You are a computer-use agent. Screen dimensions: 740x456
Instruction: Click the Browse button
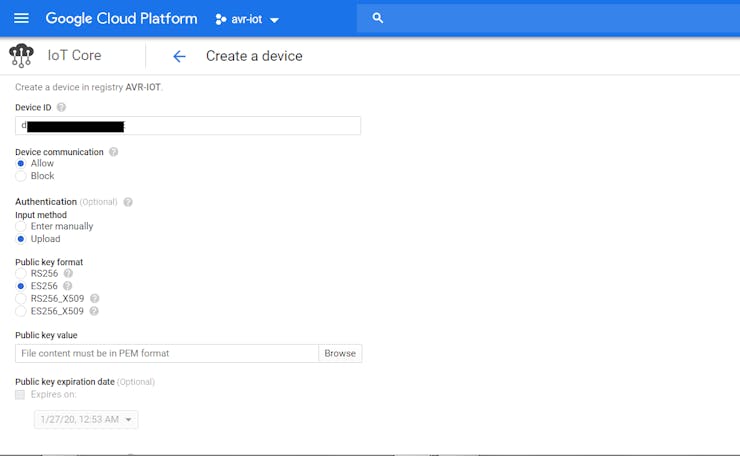[340, 353]
